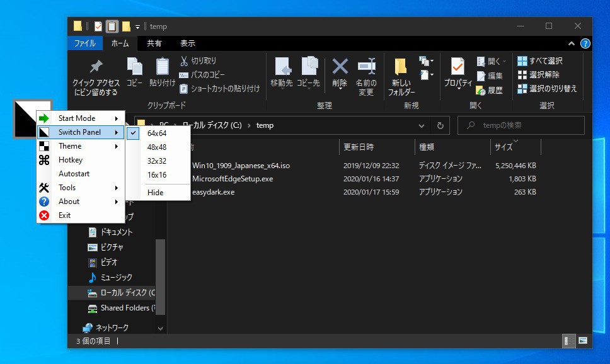Switch to the 共有 ribbon tab

point(154,43)
